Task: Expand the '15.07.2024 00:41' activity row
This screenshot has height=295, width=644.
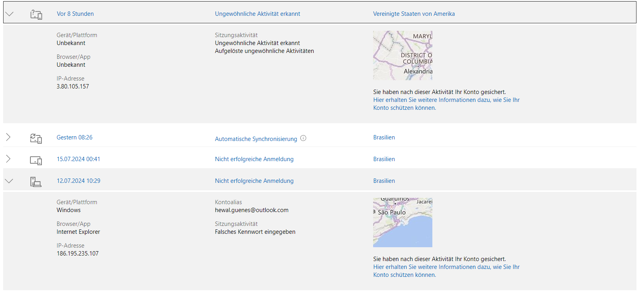Action: [8, 159]
